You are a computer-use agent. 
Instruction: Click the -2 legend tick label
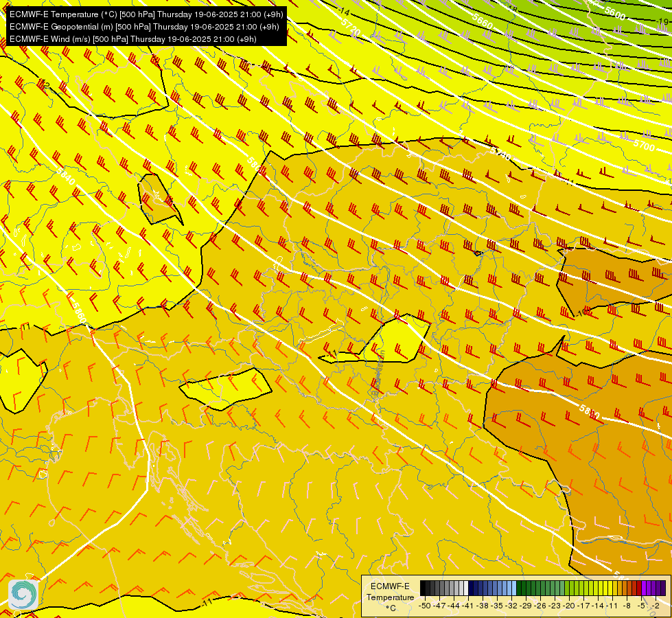pos(656,606)
